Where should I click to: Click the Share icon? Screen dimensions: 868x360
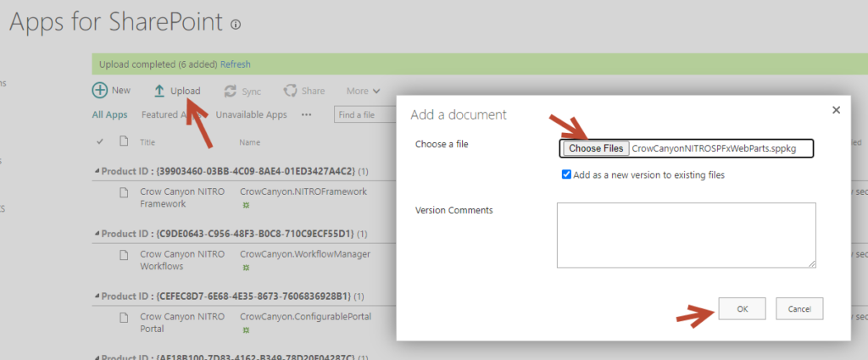pyautogui.click(x=290, y=91)
